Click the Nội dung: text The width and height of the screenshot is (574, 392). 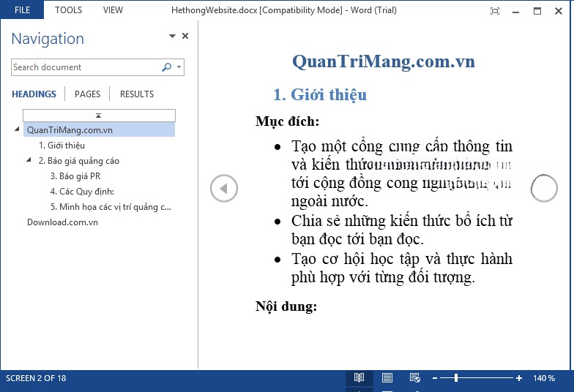point(286,306)
